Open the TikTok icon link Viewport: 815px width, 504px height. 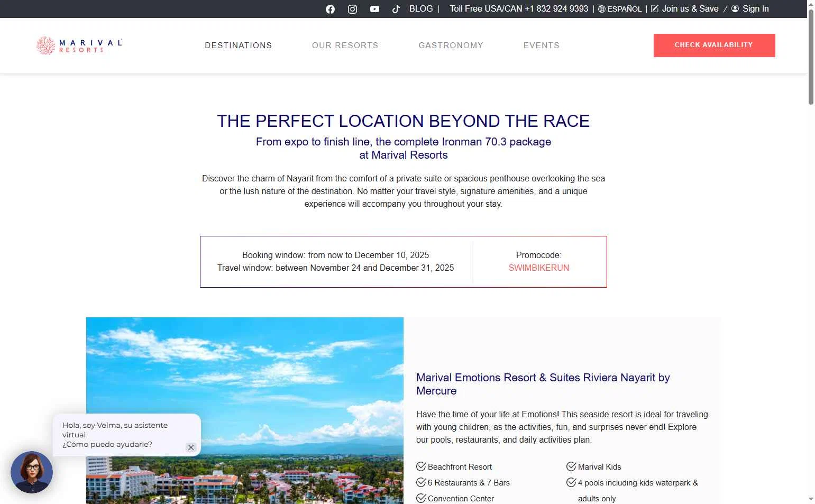tap(396, 9)
